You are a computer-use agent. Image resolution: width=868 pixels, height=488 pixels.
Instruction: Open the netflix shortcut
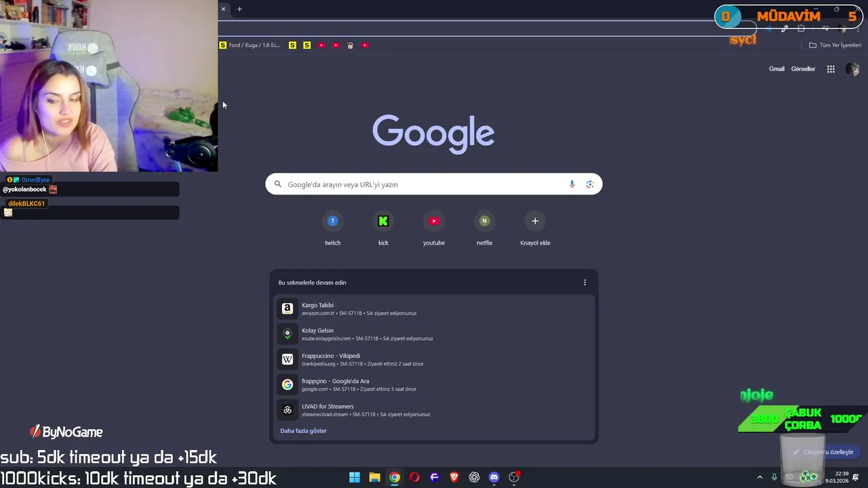coord(484,229)
